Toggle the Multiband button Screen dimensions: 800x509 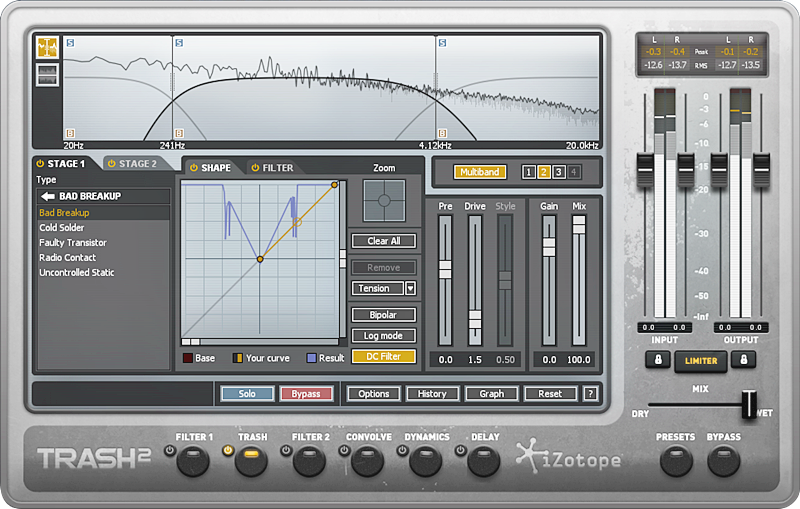coord(480,172)
